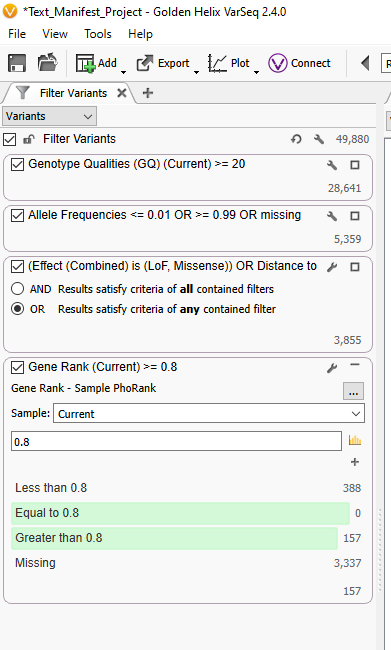Open the Sample Current dropdown
391x650 pixels.
[x=209, y=413]
